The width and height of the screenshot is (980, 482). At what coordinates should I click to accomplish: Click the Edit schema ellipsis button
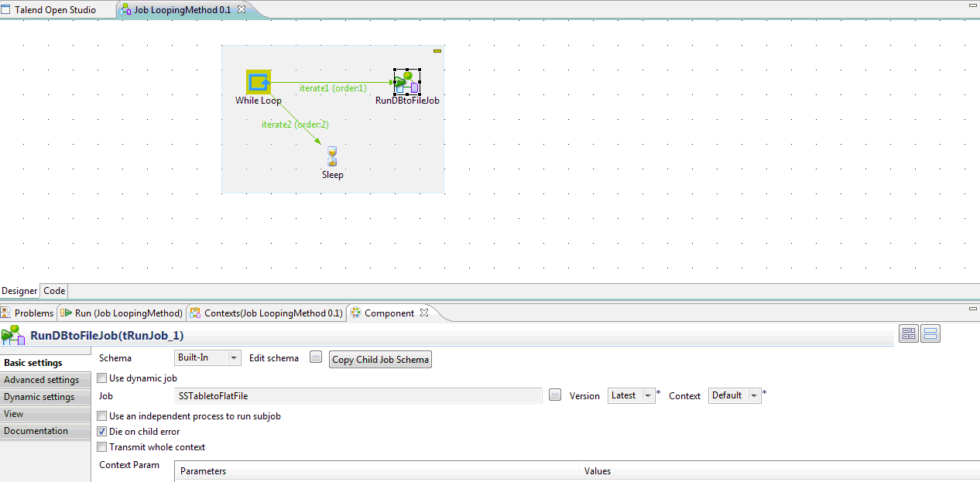coord(315,357)
